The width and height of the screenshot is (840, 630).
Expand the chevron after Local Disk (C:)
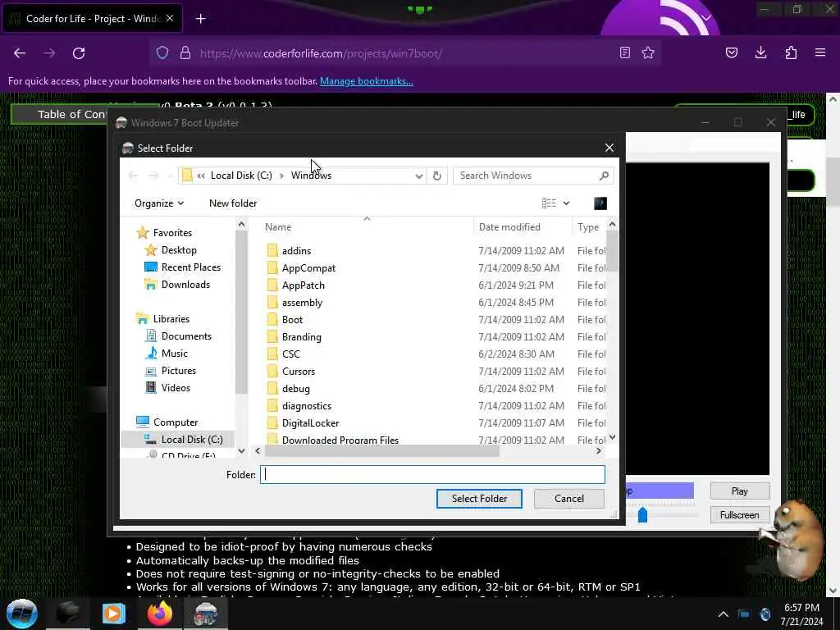pyautogui.click(x=281, y=176)
